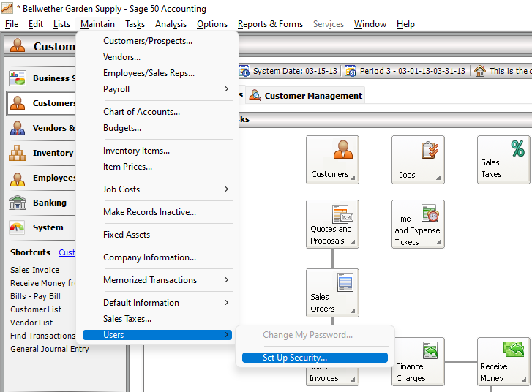
Task: Click the System Date calendar icon
Action: (x=244, y=71)
